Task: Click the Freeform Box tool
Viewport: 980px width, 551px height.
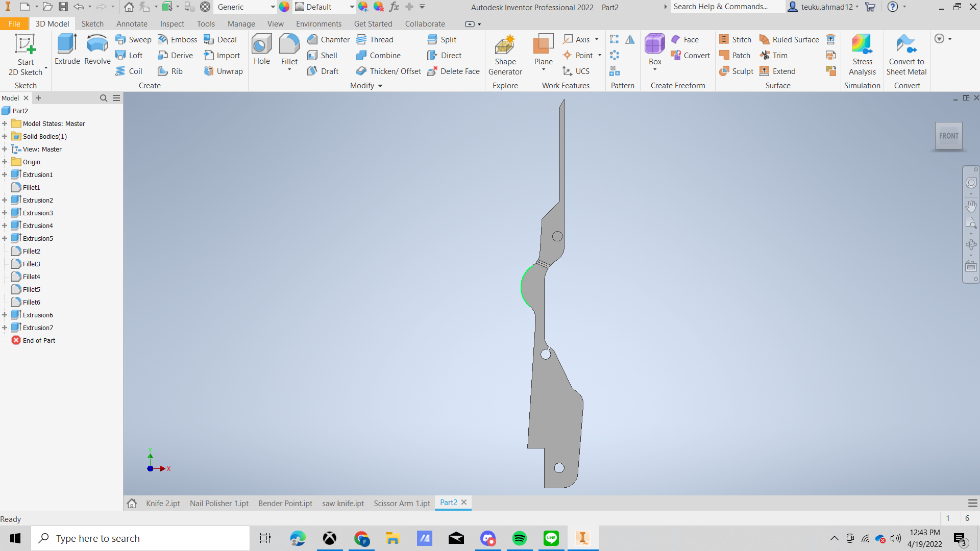Action: [655, 49]
